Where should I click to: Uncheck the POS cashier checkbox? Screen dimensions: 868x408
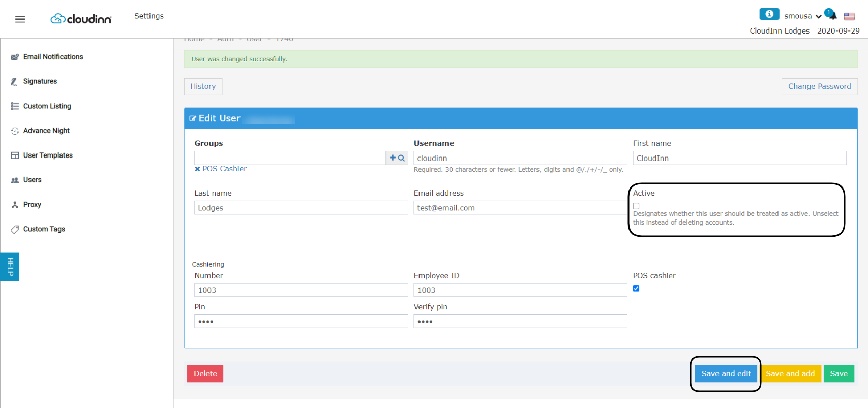636,288
